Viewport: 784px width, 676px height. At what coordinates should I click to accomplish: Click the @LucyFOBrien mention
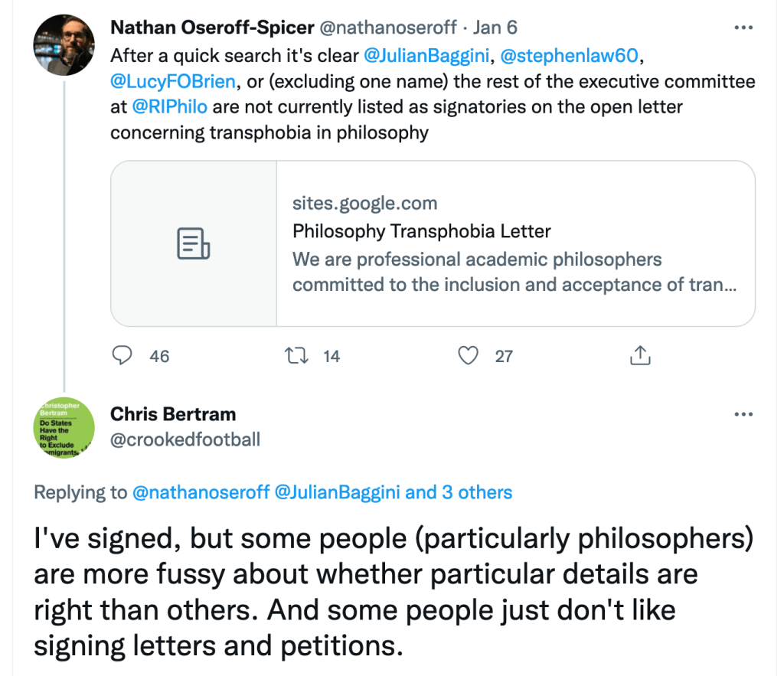(x=173, y=81)
